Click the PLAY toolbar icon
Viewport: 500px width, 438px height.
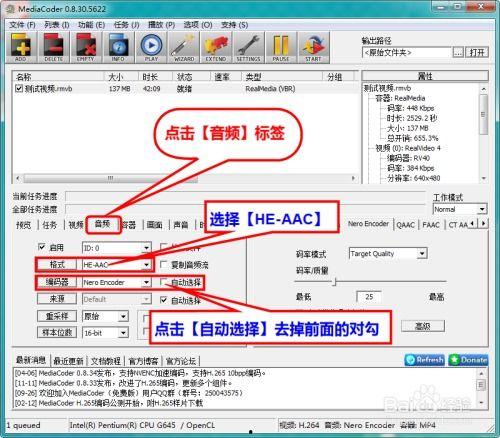click(151, 47)
